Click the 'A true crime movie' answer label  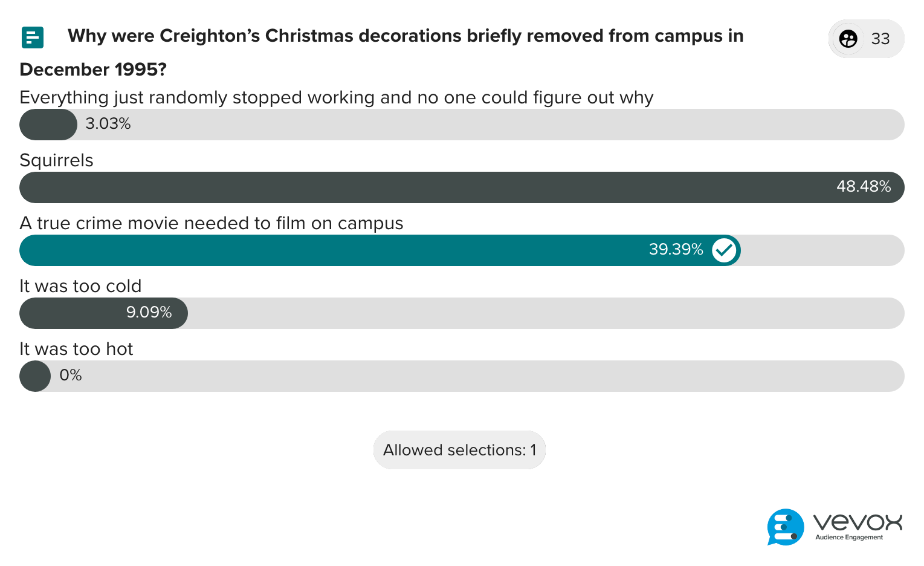point(212,223)
